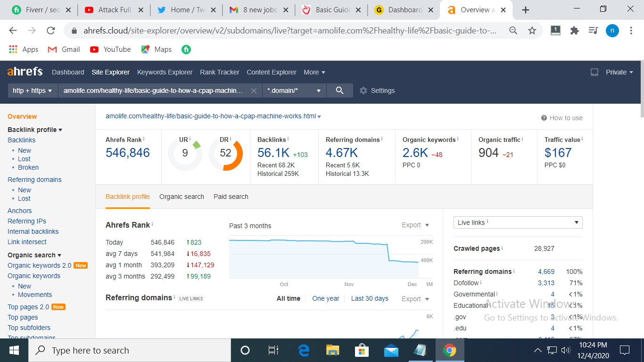Open report settings via the gear icon
This screenshot has width=644, height=362.
363,90
